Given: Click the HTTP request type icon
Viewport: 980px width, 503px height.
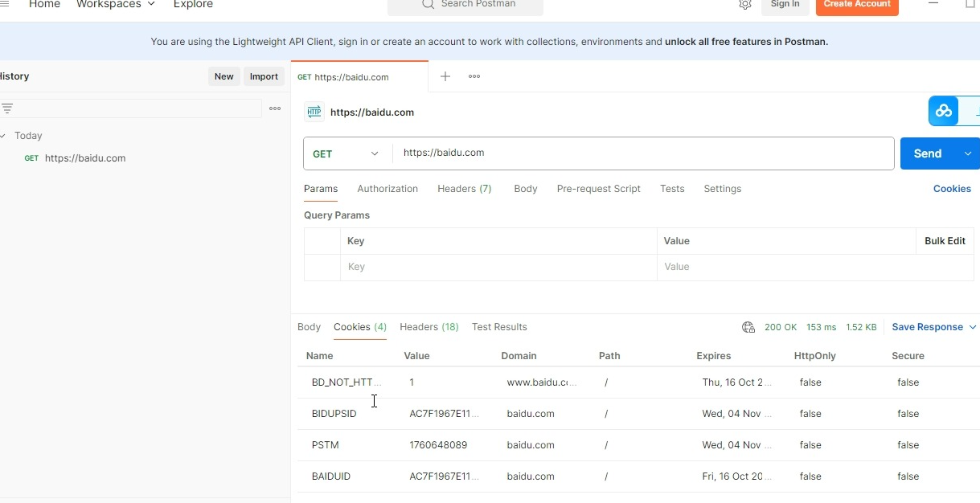Looking at the screenshot, I should click(x=314, y=112).
